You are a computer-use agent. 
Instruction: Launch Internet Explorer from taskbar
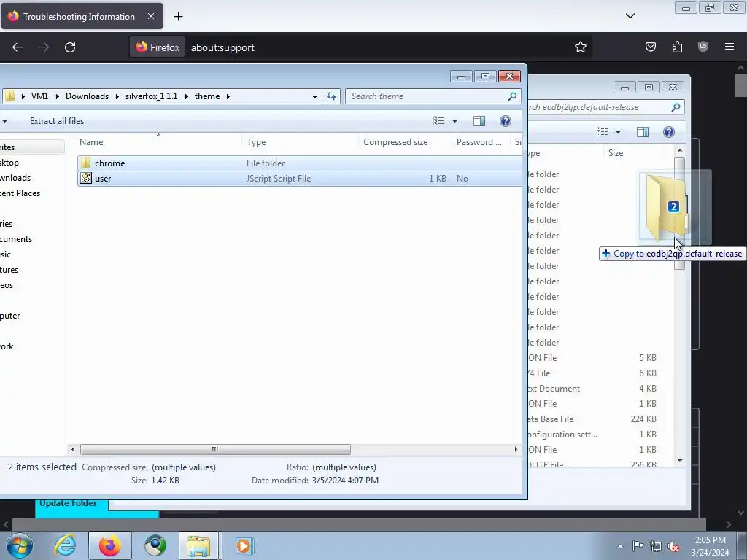[x=65, y=545]
